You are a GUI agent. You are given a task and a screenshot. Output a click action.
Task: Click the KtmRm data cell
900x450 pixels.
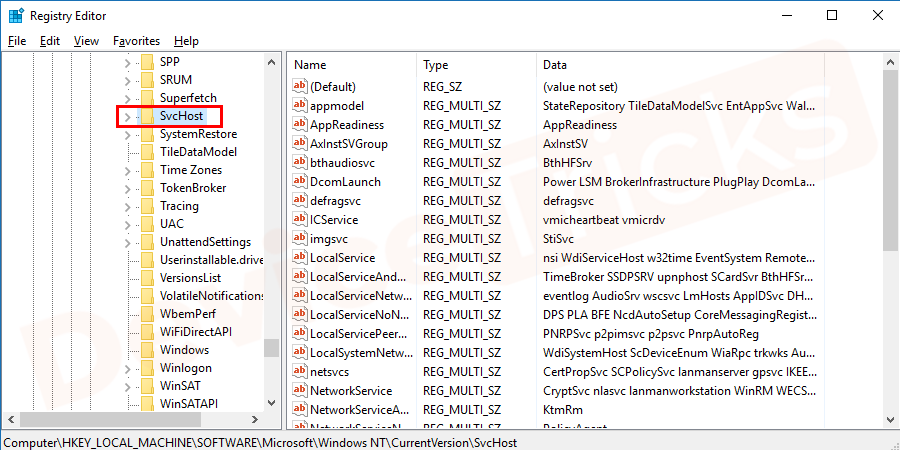point(562,410)
